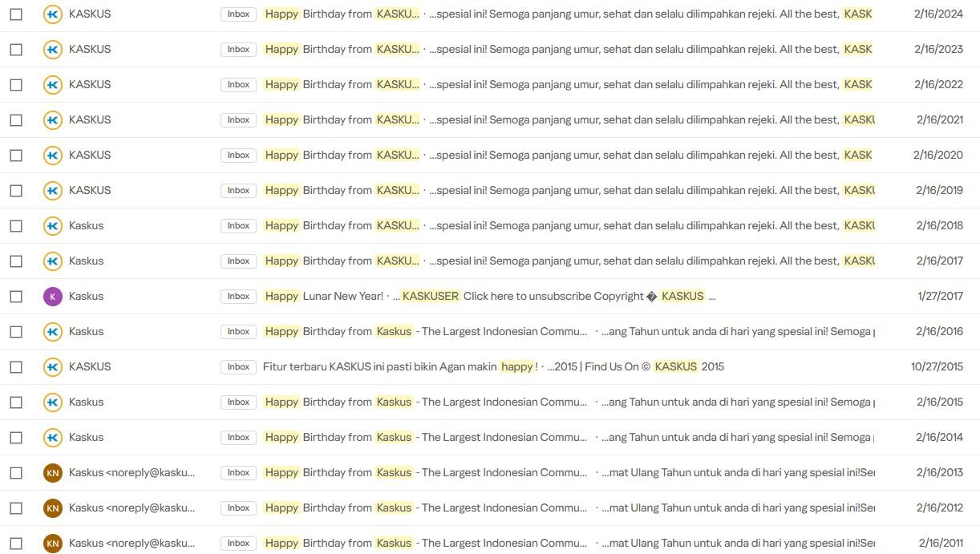Tick the checkbox for the 2/16/2024 email
The height and width of the screenshot is (554, 980).
(x=16, y=14)
